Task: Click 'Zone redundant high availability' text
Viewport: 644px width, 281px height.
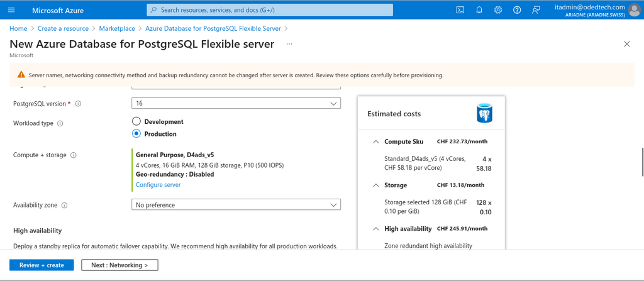Action: point(428,246)
